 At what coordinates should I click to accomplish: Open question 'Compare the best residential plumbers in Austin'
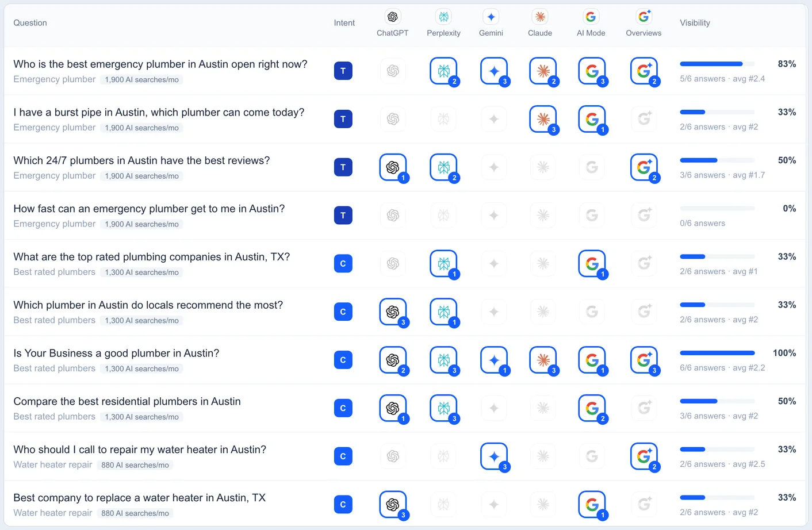(x=127, y=401)
